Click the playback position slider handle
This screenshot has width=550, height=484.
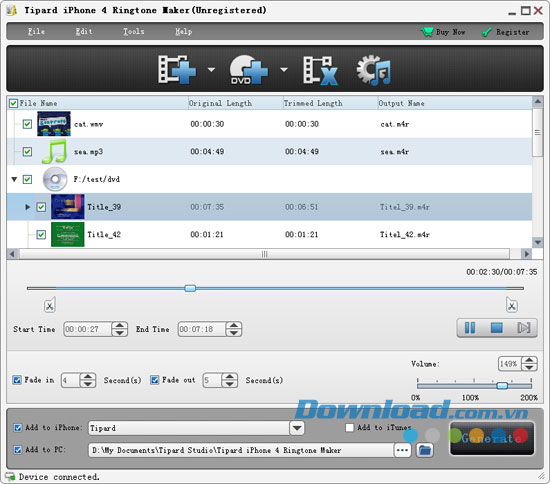190,288
